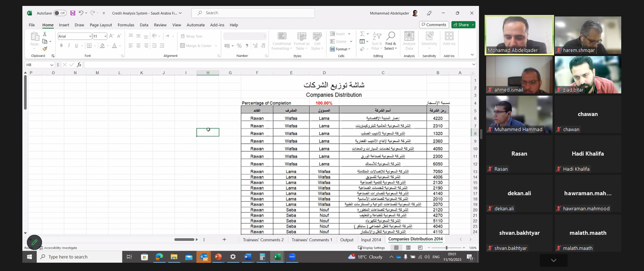Expand the font name Arial dropdown
644x271 pixels.
pyautogui.click(x=90, y=36)
